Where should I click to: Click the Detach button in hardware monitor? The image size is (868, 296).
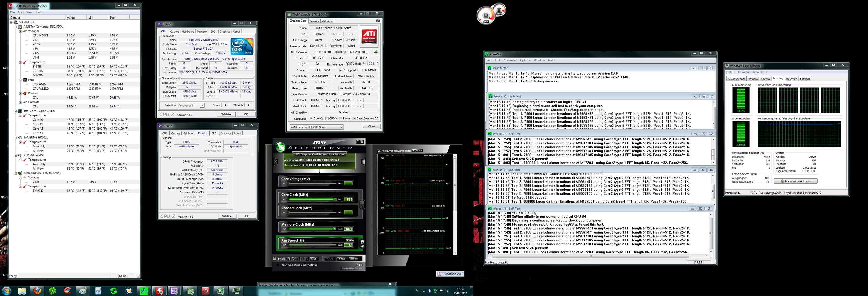point(417,150)
